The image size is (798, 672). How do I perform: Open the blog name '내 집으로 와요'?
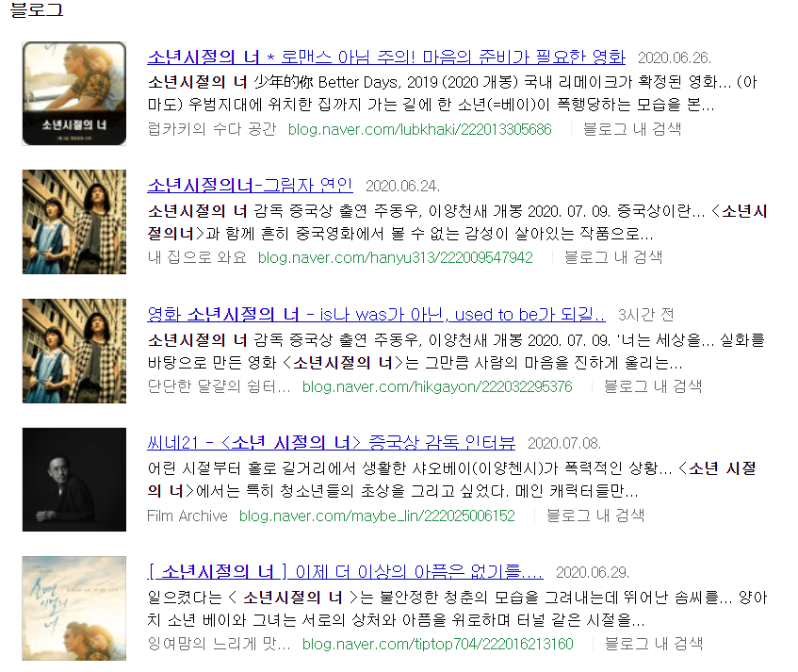click(197, 257)
